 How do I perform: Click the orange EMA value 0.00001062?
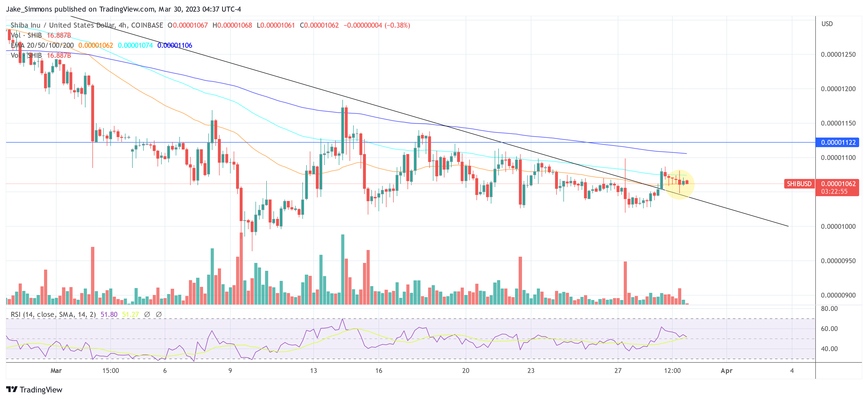[96, 45]
